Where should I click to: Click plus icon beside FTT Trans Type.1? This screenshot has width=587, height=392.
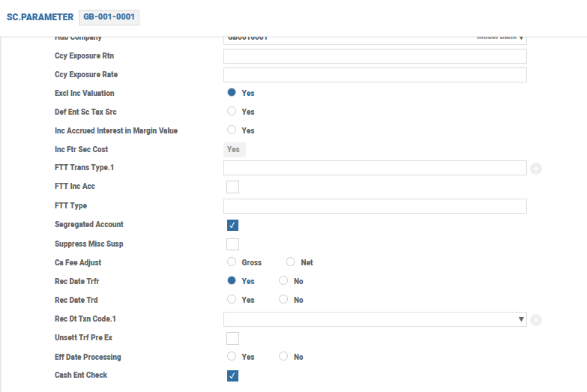point(535,169)
